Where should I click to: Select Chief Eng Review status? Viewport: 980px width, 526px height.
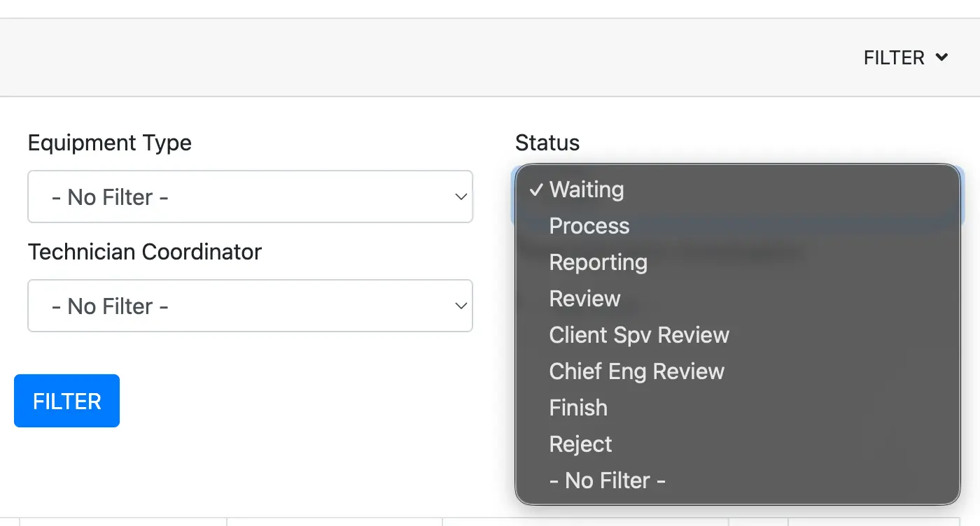(637, 371)
